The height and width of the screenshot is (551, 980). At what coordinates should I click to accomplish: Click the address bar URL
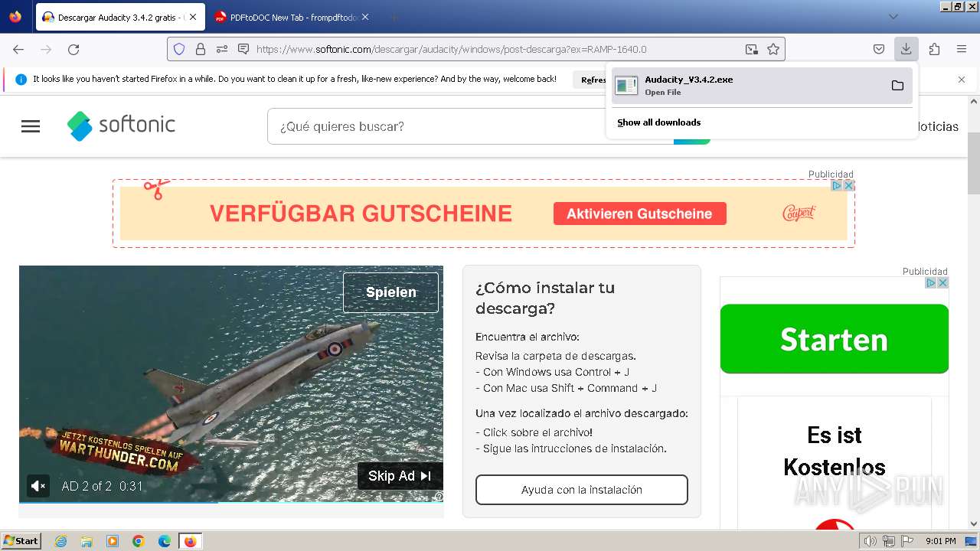click(451, 49)
